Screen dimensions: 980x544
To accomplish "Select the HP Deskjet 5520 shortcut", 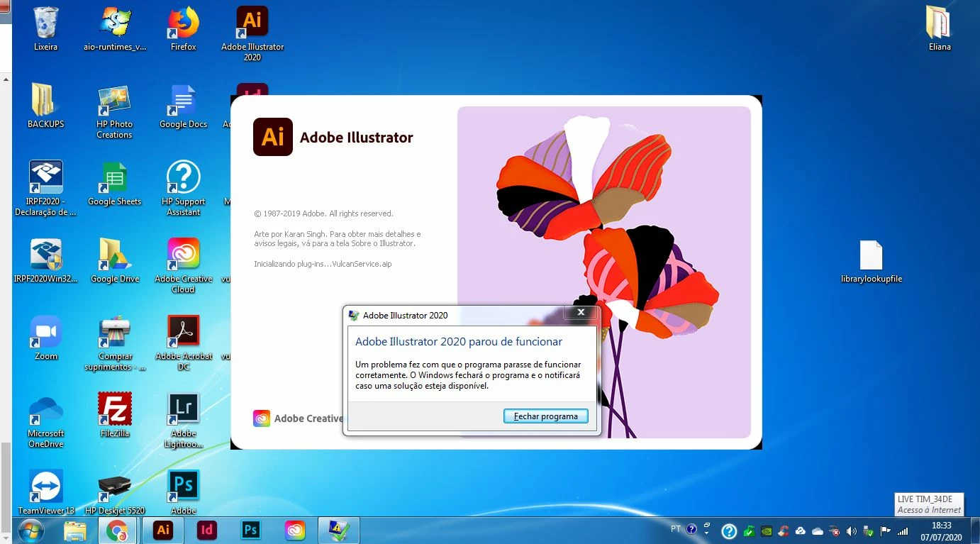I will pos(115,493).
